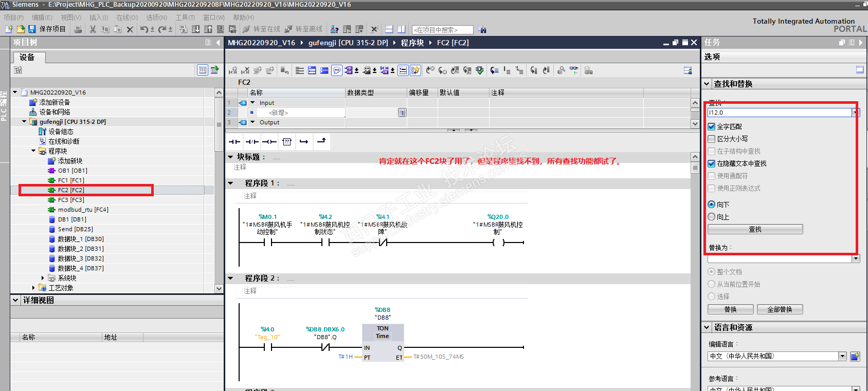Image resolution: width=868 pixels, height=391 pixels.
Task: Select OB1 [OB1] in project tree
Action: (73, 171)
